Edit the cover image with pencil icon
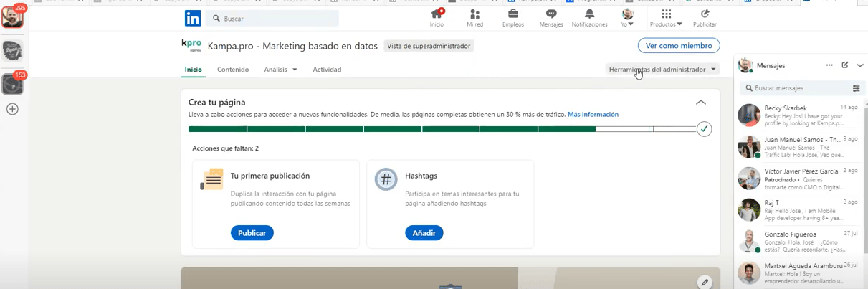This screenshot has width=868, height=289. click(705, 283)
